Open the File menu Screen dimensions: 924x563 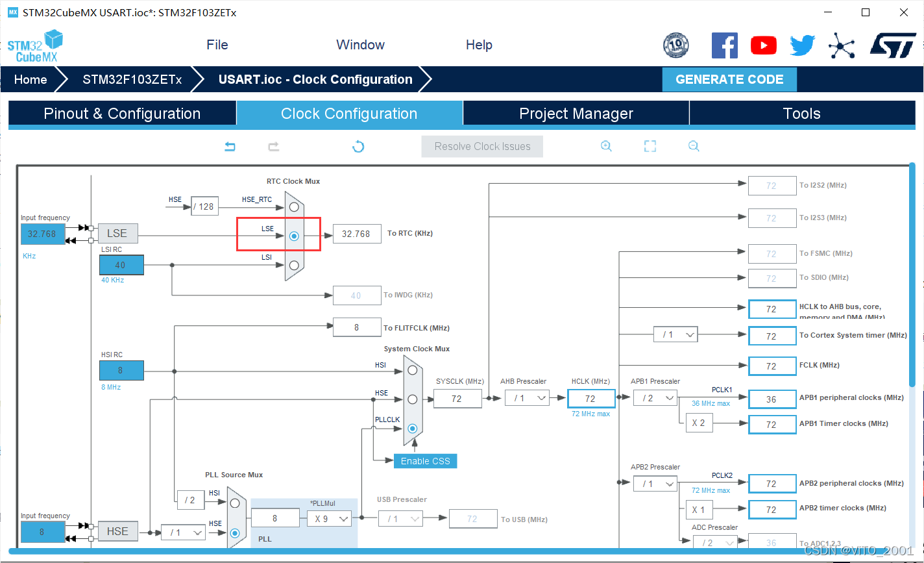217,45
